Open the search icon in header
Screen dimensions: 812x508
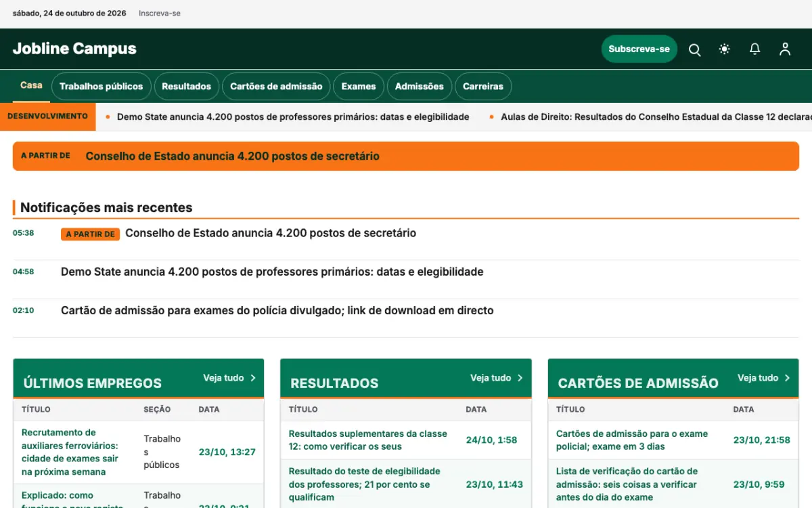click(x=694, y=49)
